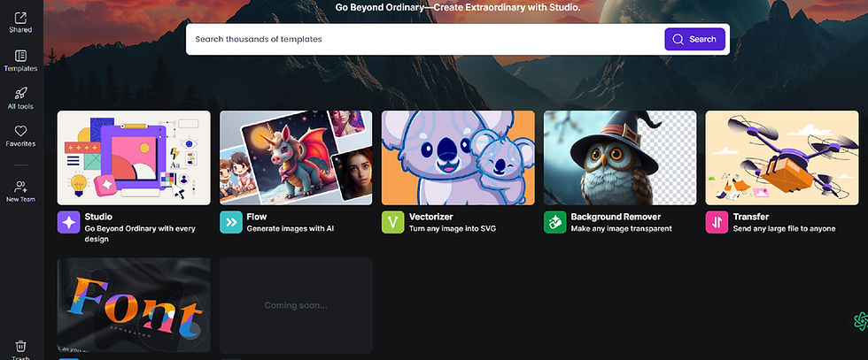Open the Transfer drone thumbnail

[782, 157]
